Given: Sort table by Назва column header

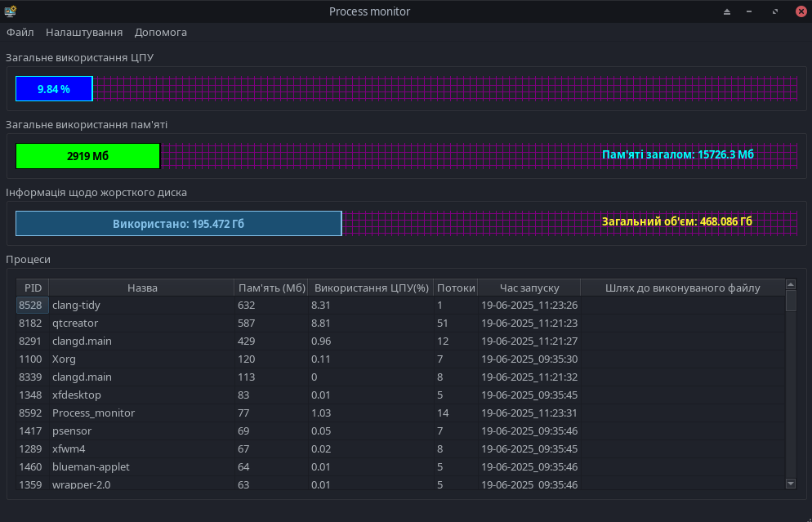Looking at the screenshot, I should pyautogui.click(x=142, y=288).
